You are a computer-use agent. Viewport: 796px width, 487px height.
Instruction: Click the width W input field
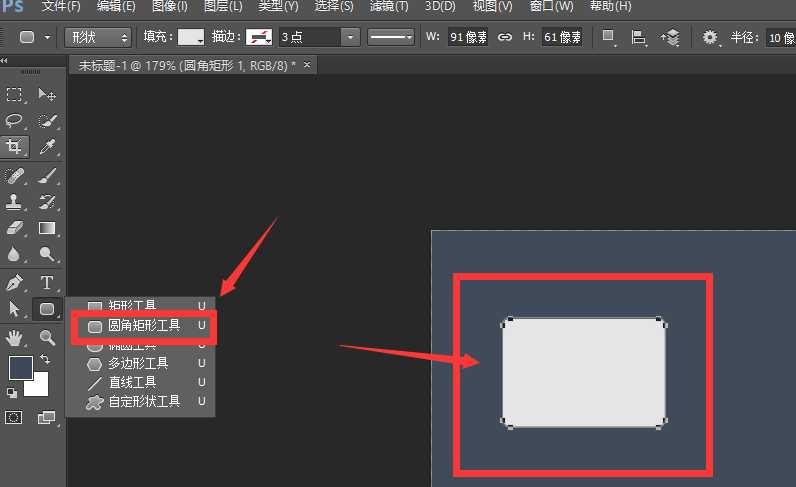468,37
